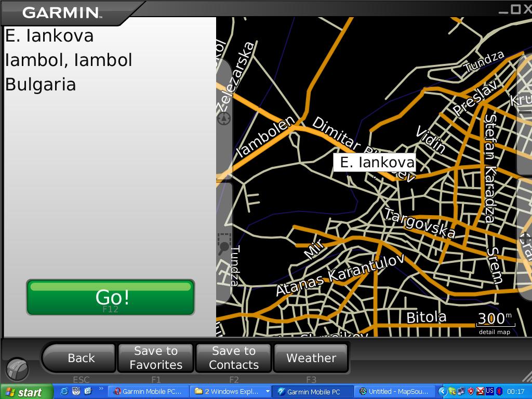Click the detail map caption
The image size is (532, 399).
(495, 332)
